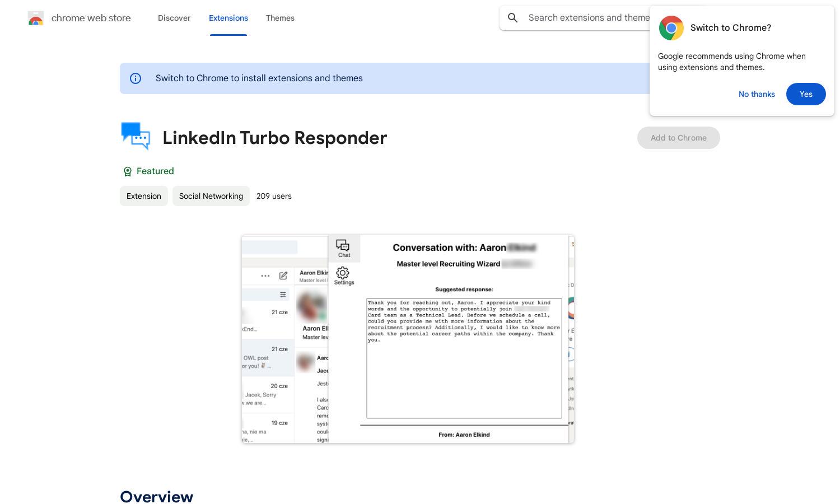840x504 pixels.
Task: Click the Switch to Chrome? popup title
Action: [x=731, y=28]
